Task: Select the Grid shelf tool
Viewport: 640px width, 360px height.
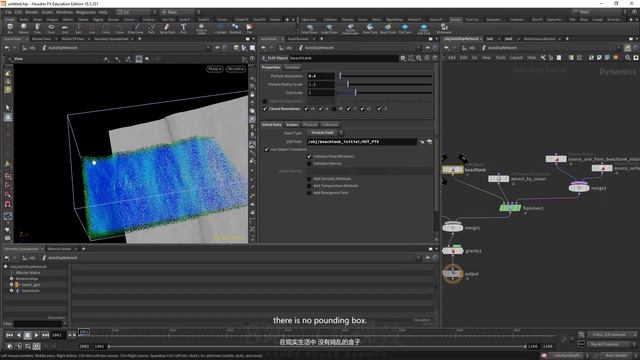Action: (64, 28)
